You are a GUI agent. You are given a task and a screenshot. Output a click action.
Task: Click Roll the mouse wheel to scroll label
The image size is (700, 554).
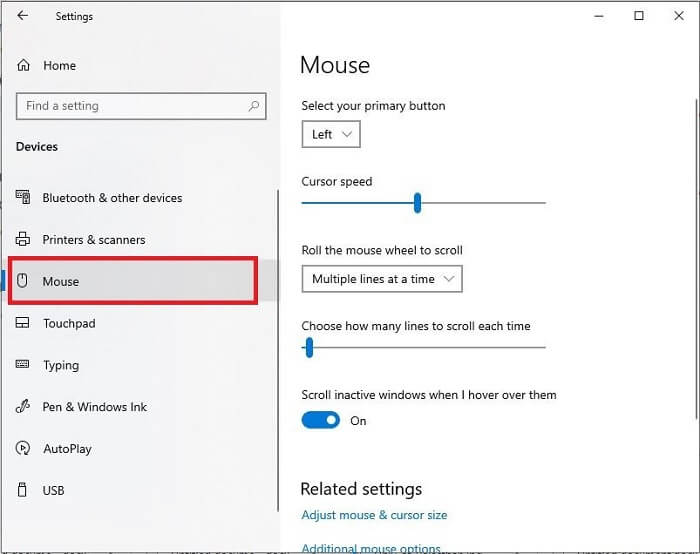(382, 250)
